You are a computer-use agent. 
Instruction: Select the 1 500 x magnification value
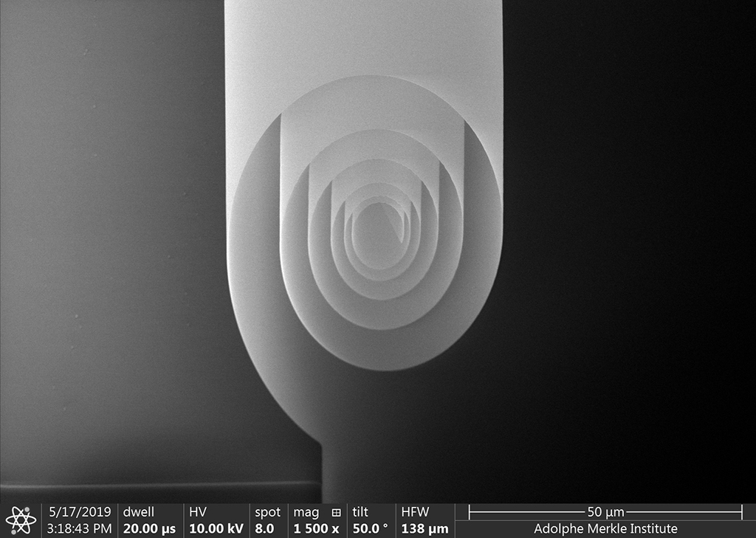(316, 528)
